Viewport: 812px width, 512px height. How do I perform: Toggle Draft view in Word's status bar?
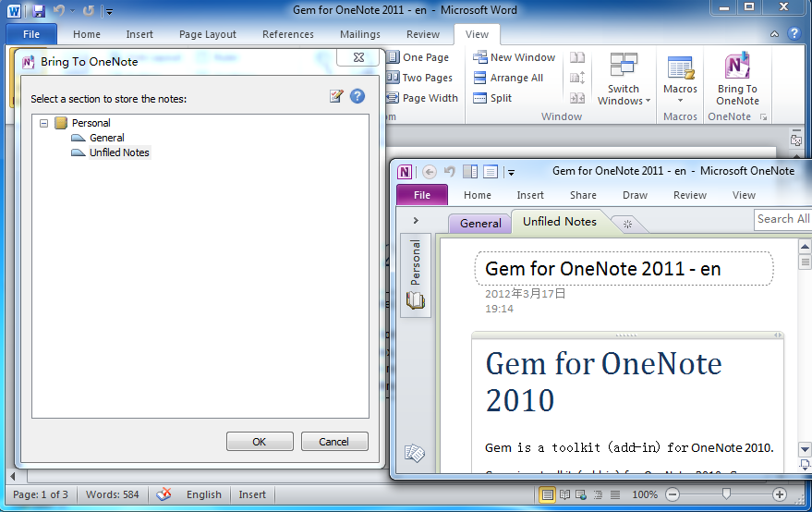(615, 494)
